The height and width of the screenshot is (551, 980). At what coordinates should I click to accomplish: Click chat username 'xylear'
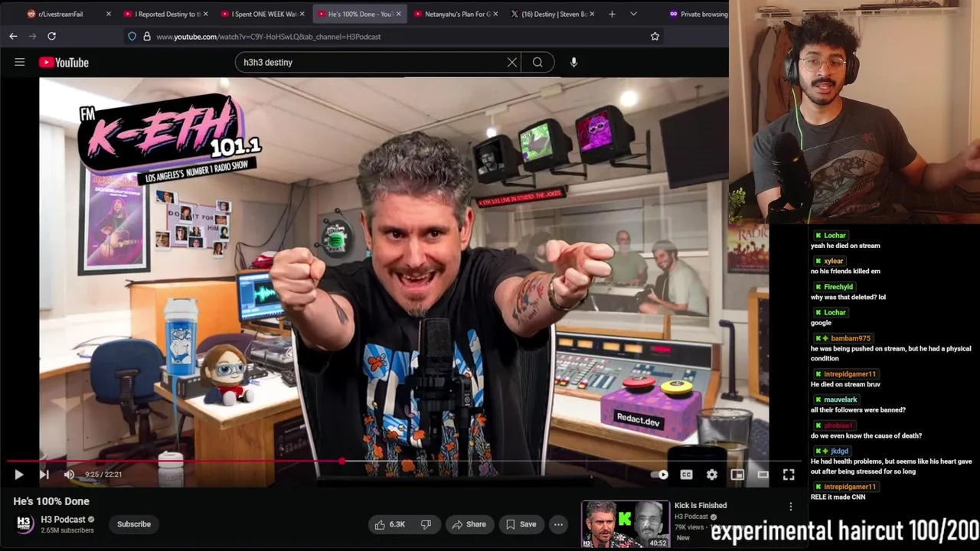(x=833, y=261)
